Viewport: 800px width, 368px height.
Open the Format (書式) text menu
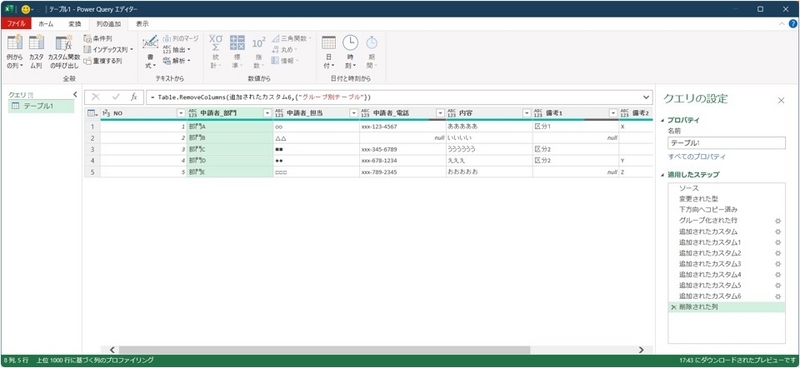[x=150, y=52]
